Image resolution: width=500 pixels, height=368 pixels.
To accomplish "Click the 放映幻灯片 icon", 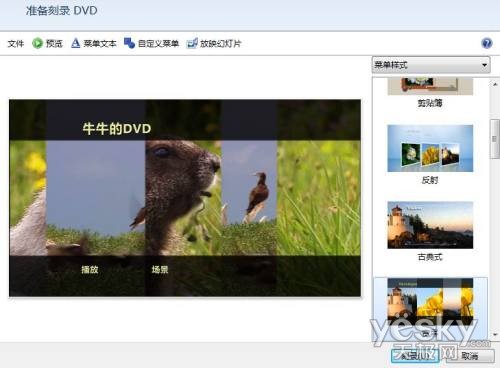I will 192,43.
